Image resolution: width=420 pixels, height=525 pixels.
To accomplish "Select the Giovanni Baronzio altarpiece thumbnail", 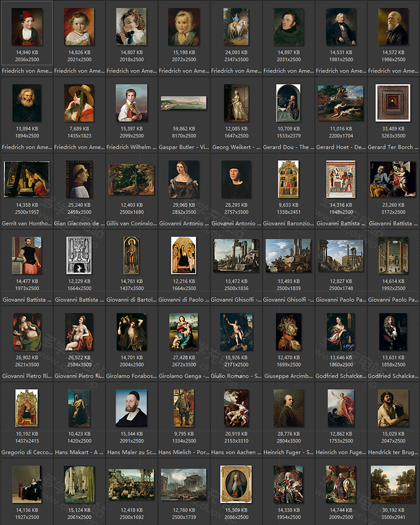I will pos(288,179).
